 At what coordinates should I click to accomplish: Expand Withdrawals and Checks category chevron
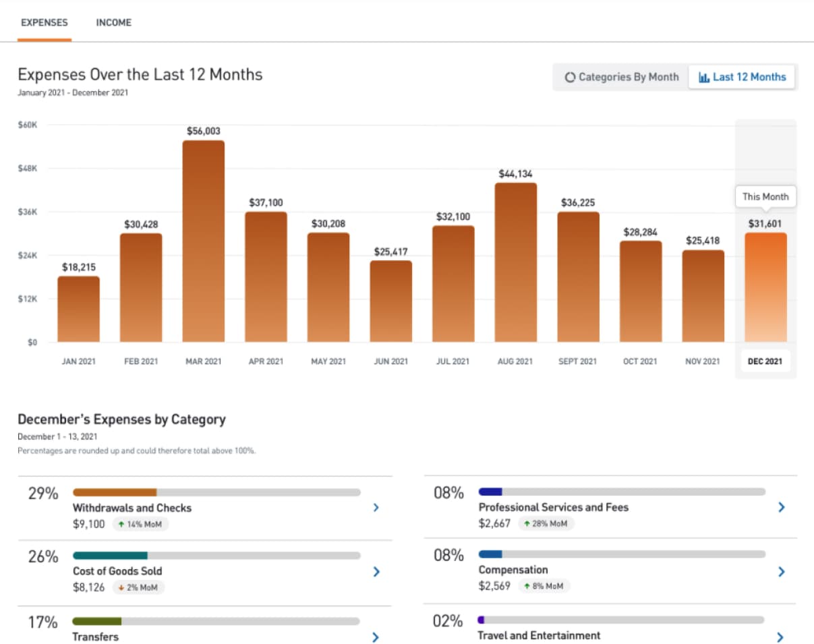click(x=376, y=508)
